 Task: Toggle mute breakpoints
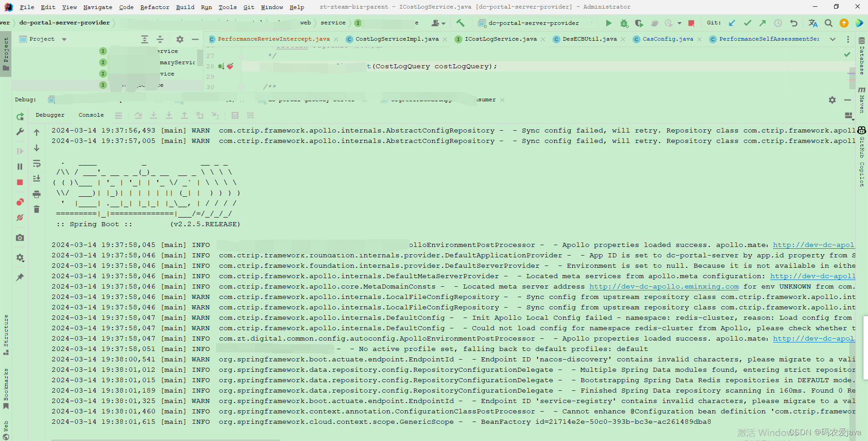tap(20, 218)
